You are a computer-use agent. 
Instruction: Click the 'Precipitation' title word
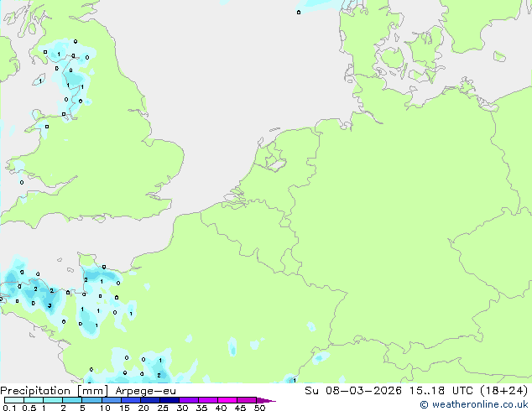[35, 391]
